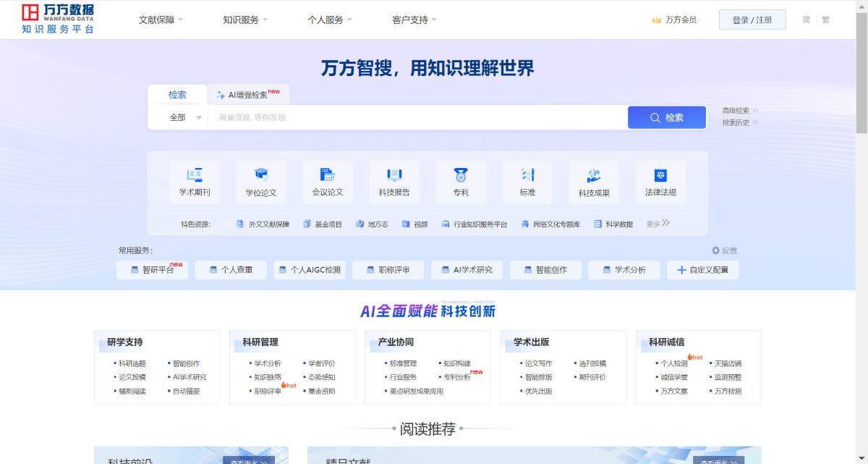Viewport: 868px width, 464px height.
Task: Expand 更多 featured resources
Action: tap(658, 224)
